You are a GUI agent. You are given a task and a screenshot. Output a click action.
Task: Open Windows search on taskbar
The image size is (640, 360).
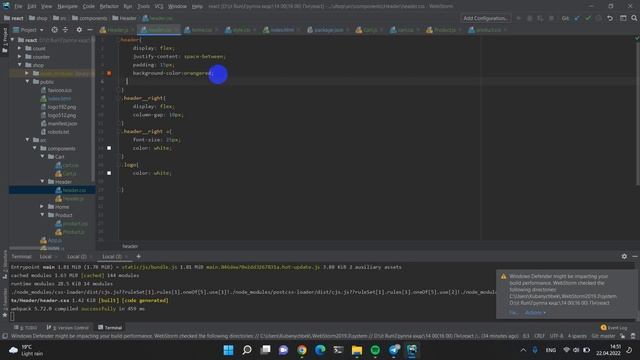[x=247, y=350]
